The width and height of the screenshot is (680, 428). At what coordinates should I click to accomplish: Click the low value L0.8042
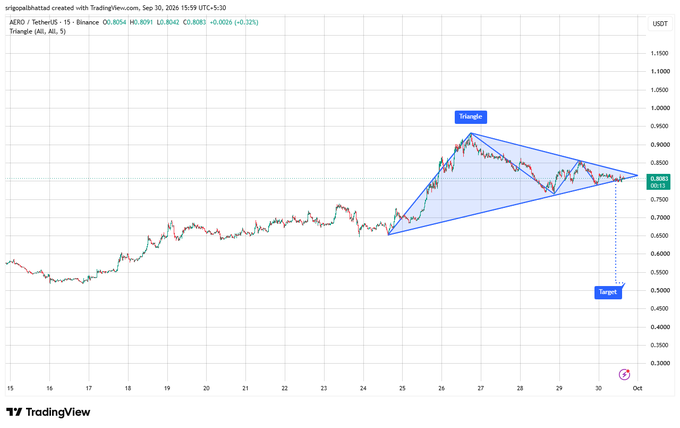(168, 22)
